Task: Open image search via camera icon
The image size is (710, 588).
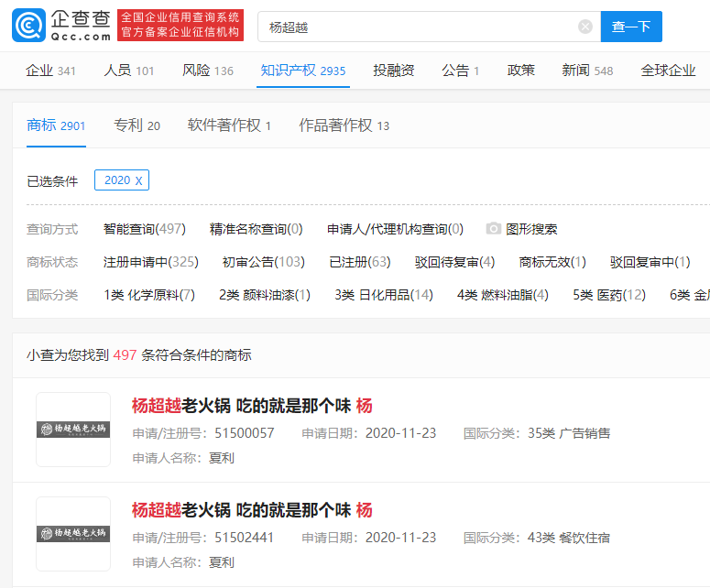Action: pos(494,229)
